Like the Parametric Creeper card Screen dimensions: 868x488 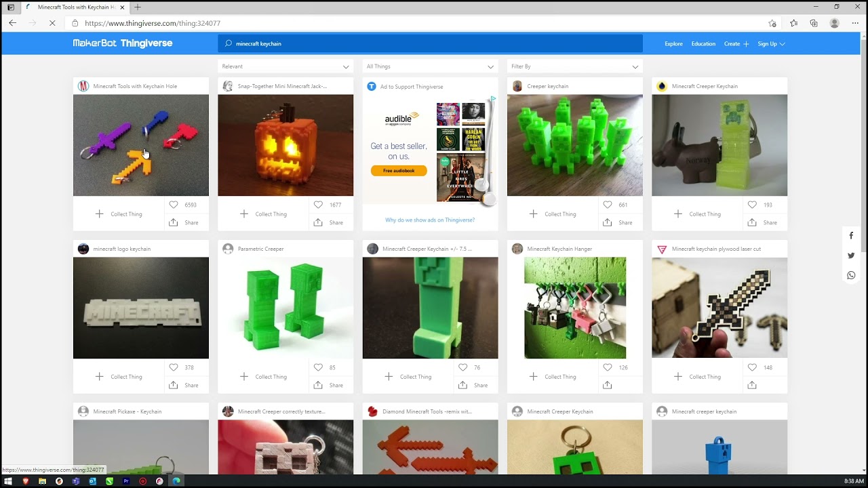coord(318,367)
